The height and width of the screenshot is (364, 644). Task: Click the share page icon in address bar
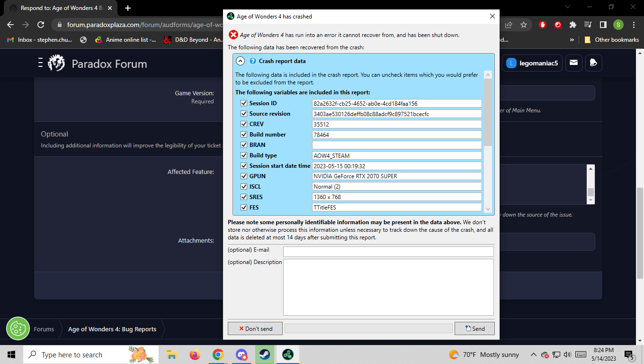509,25
